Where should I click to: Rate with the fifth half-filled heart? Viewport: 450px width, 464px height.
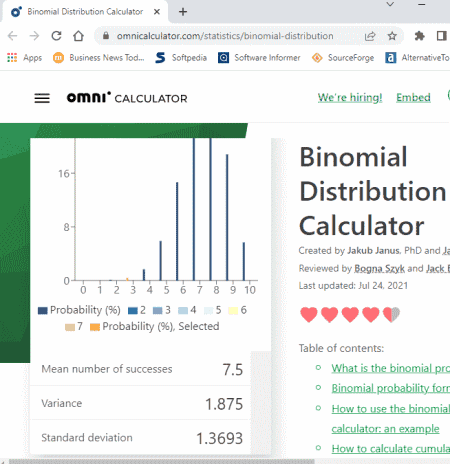pos(391,314)
